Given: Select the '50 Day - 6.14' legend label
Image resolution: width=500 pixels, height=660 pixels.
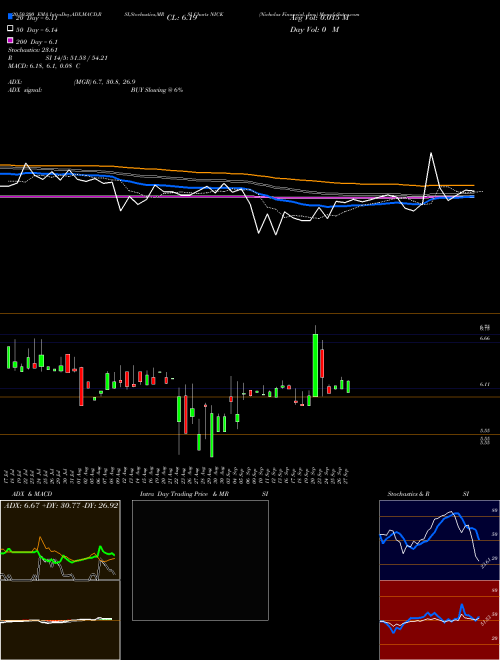Looking at the screenshot, I should (x=37, y=30).
